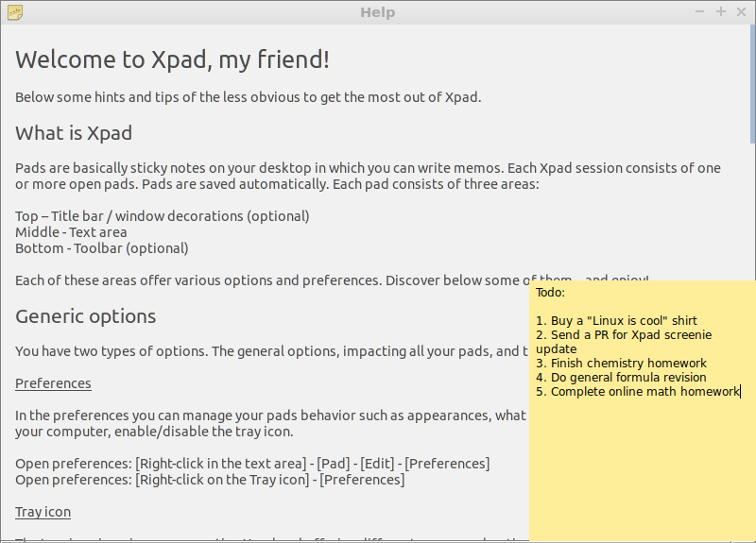The width and height of the screenshot is (756, 543).
Task: Click the vertical scrollbar thumb
Action: tap(751, 85)
